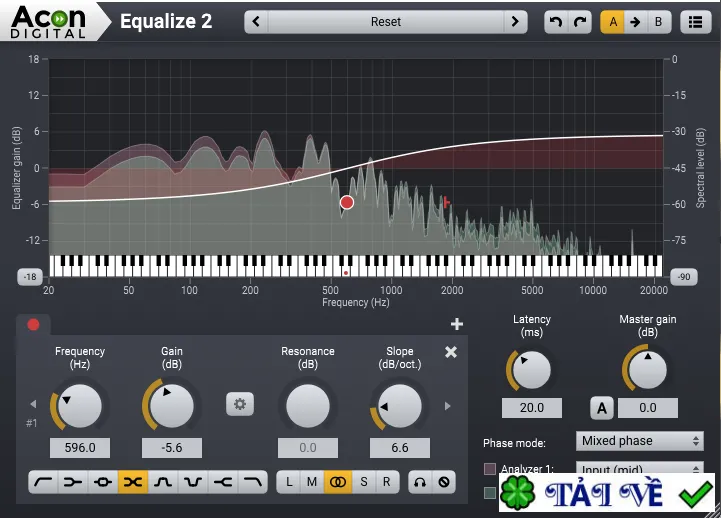Click the undo arrow icon
This screenshot has width=721, height=518.
click(556, 22)
